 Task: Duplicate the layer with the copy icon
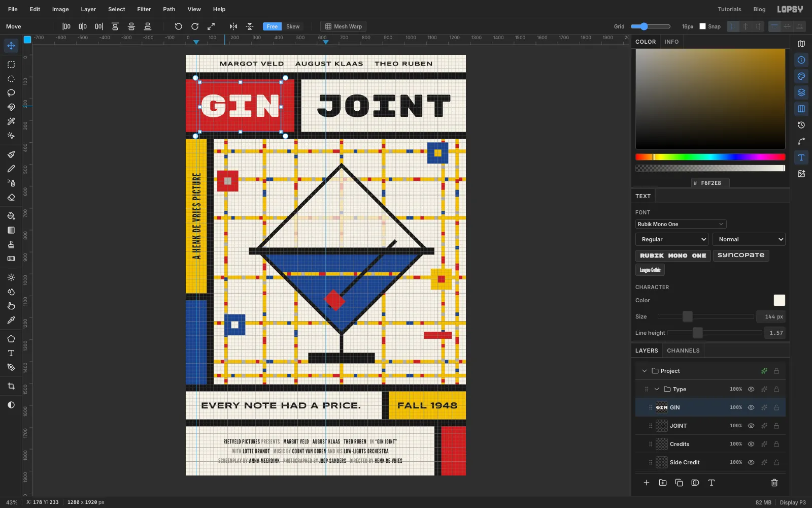pos(679,483)
